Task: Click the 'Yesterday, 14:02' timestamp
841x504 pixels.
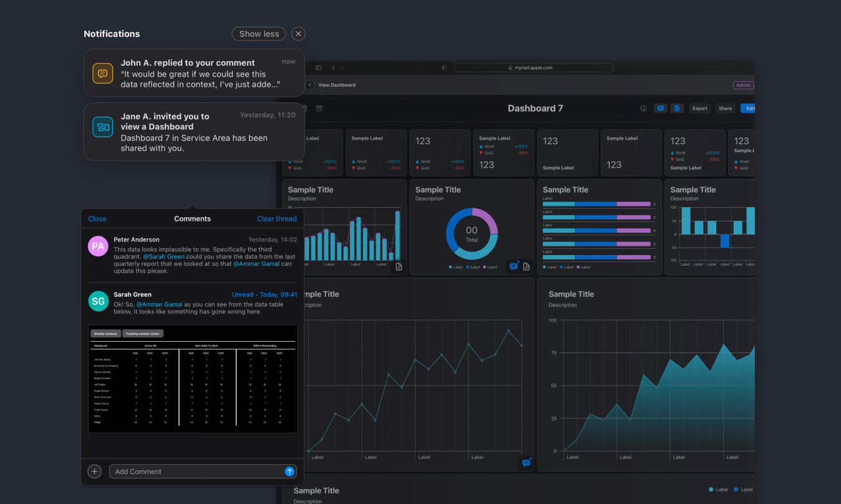Action: 273,240
